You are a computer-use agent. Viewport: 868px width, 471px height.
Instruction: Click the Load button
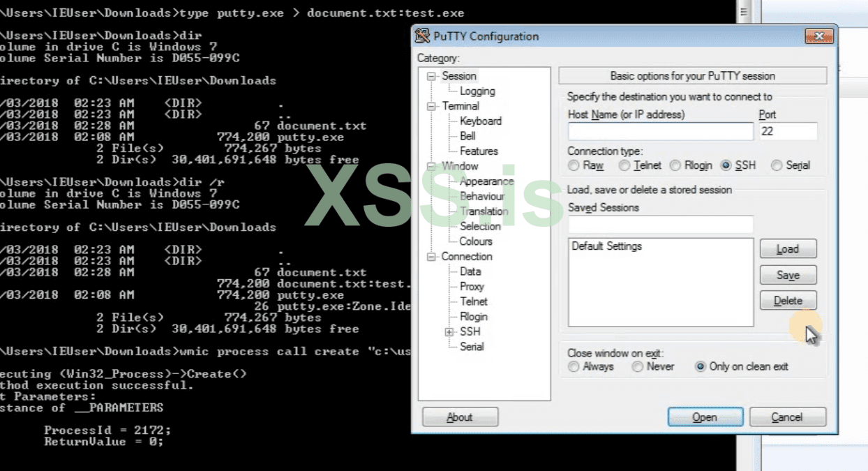[788, 249]
